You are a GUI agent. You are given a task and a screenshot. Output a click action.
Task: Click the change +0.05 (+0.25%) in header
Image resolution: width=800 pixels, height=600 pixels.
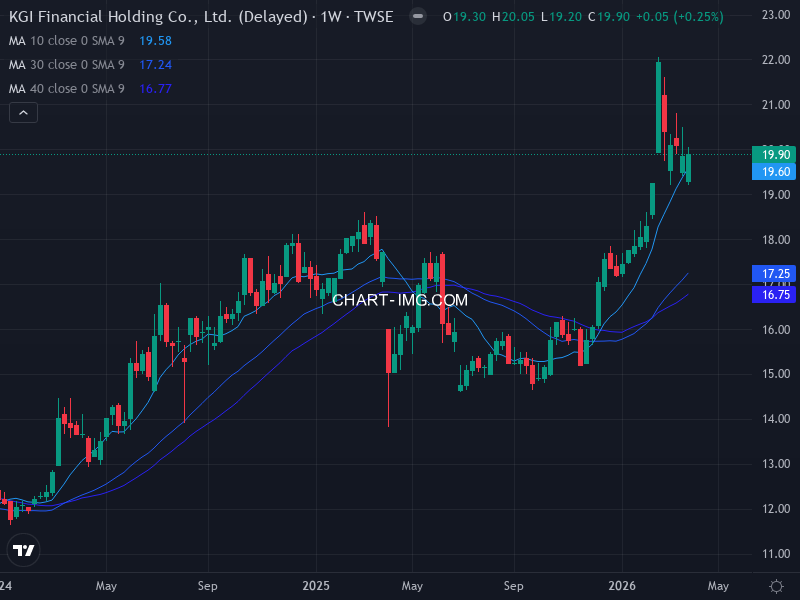tap(680, 17)
